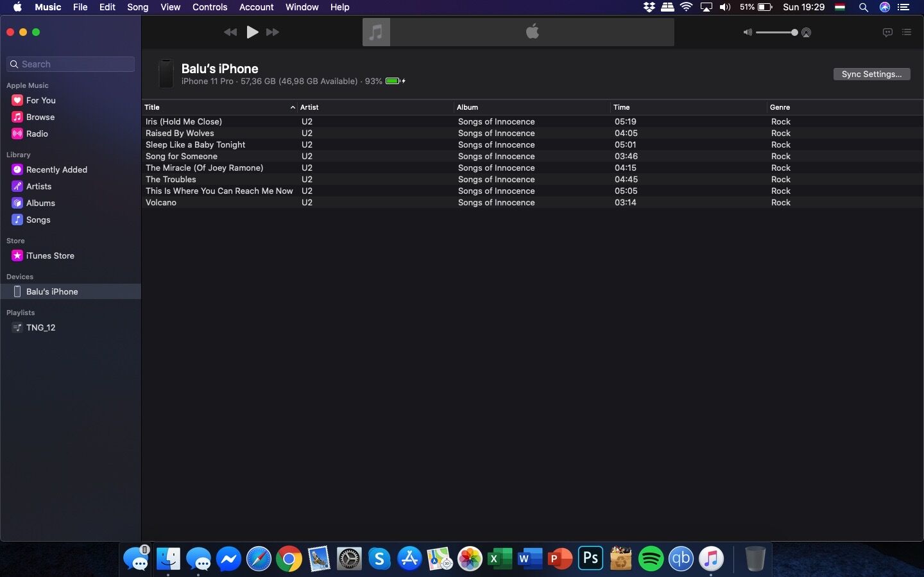The width and height of the screenshot is (924, 577).
Task: Select This Is Where You Can Reach Me Now
Action: coord(532,191)
